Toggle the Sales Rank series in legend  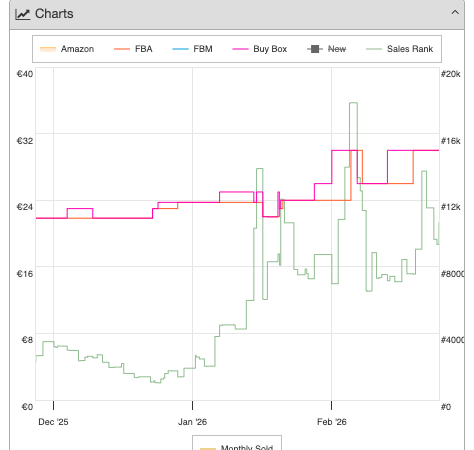pos(399,49)
